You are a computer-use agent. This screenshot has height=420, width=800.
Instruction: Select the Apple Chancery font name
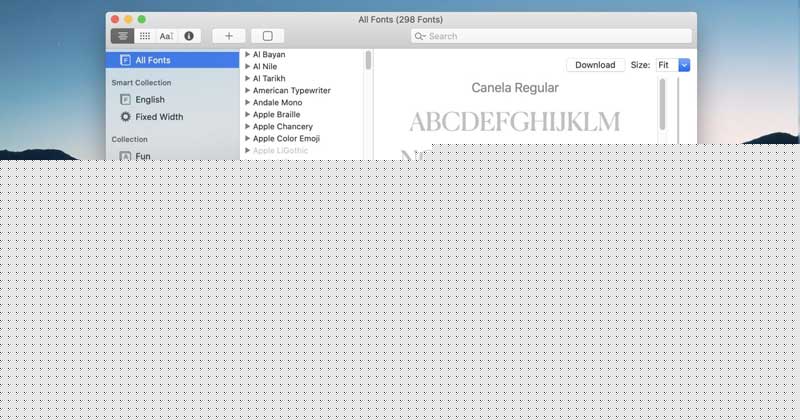tap(283, 126)
